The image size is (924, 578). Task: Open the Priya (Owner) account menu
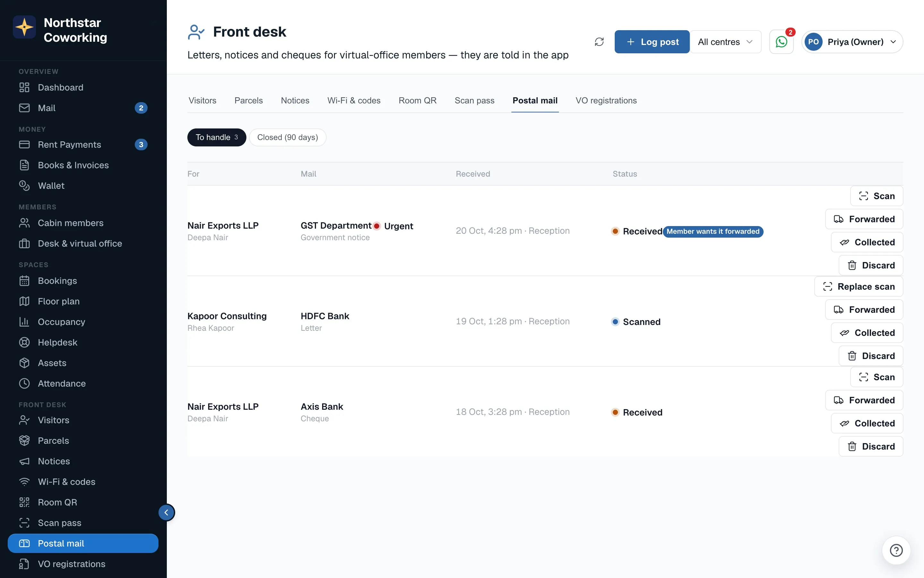tap(852, 42)
